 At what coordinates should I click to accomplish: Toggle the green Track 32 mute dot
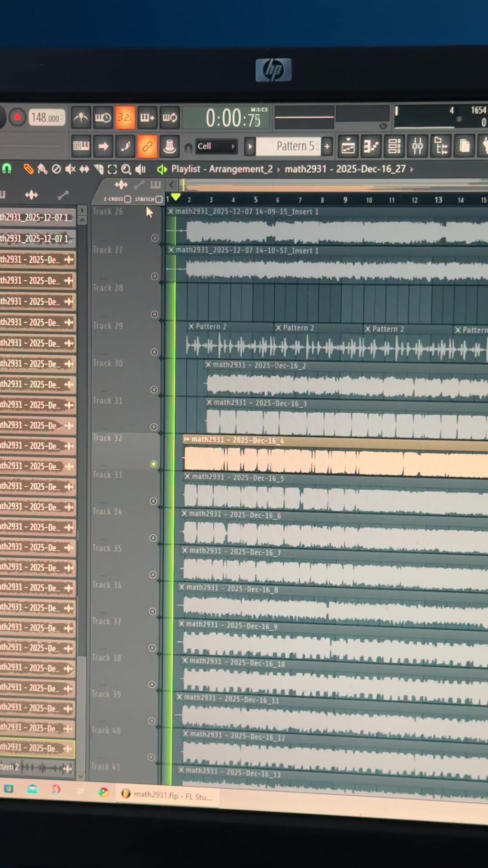[154, 464]
